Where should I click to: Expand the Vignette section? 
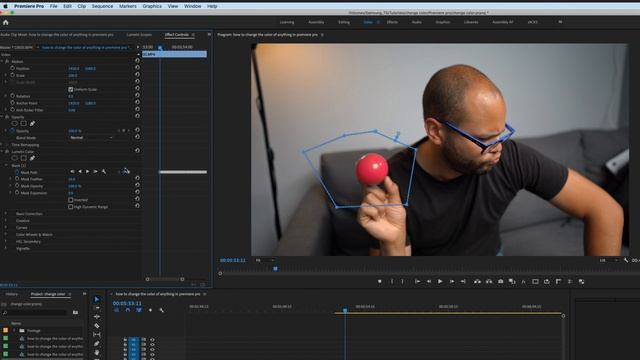click(6, 249)
